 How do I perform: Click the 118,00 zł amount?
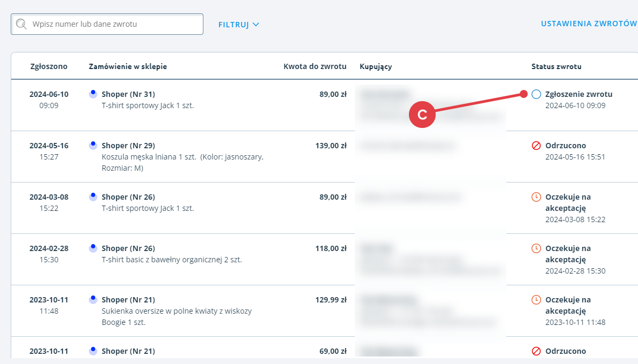(x=331, y=248)
